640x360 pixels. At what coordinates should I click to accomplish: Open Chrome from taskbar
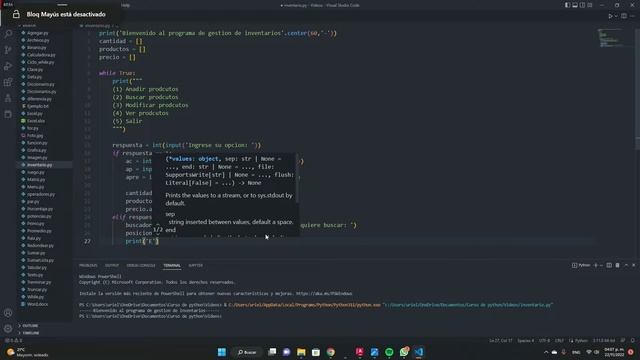click(x=331, y=352)
